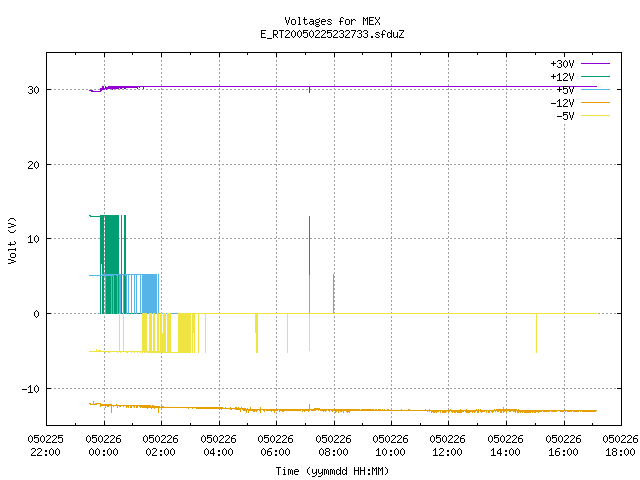Click the 20 tick label on y-axis
The width and height of the screenshot is (640, 480).
coord(33,165)
